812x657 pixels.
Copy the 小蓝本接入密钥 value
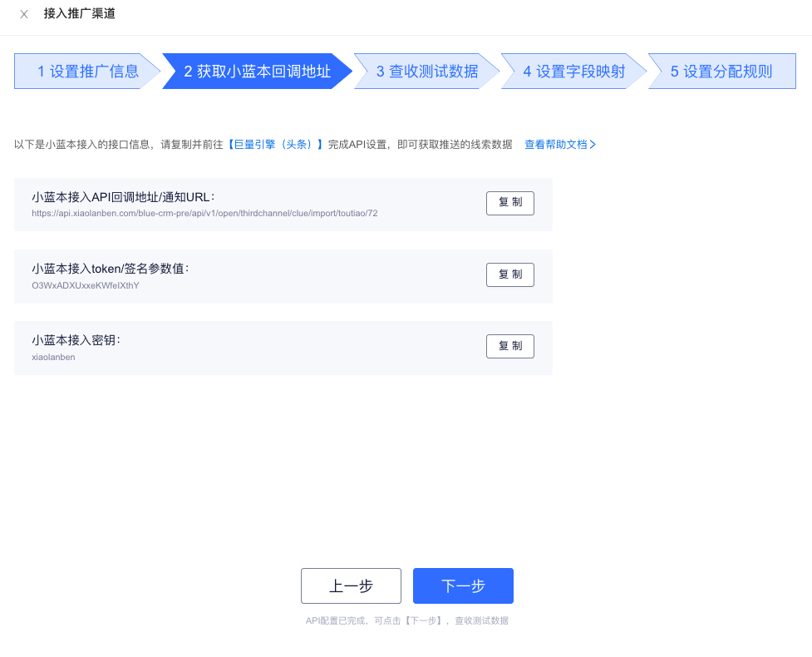pos(509,347)
